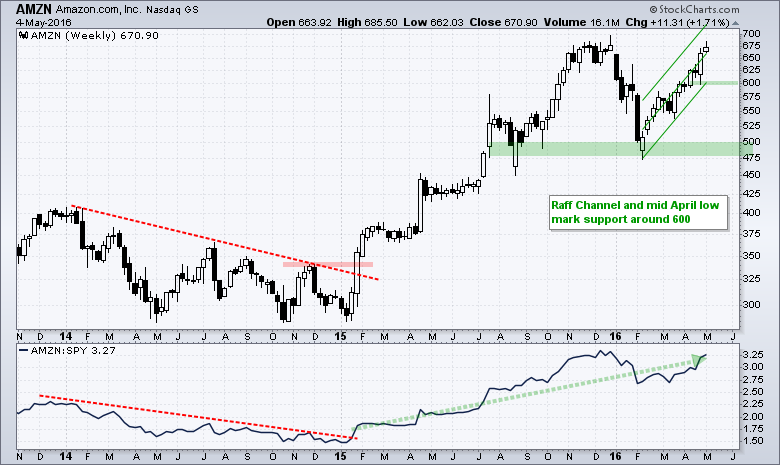Image resolution: width=780 pixels, height=465 pixels.
Task: Click the 500 price axis label
Action: point(751,141)
